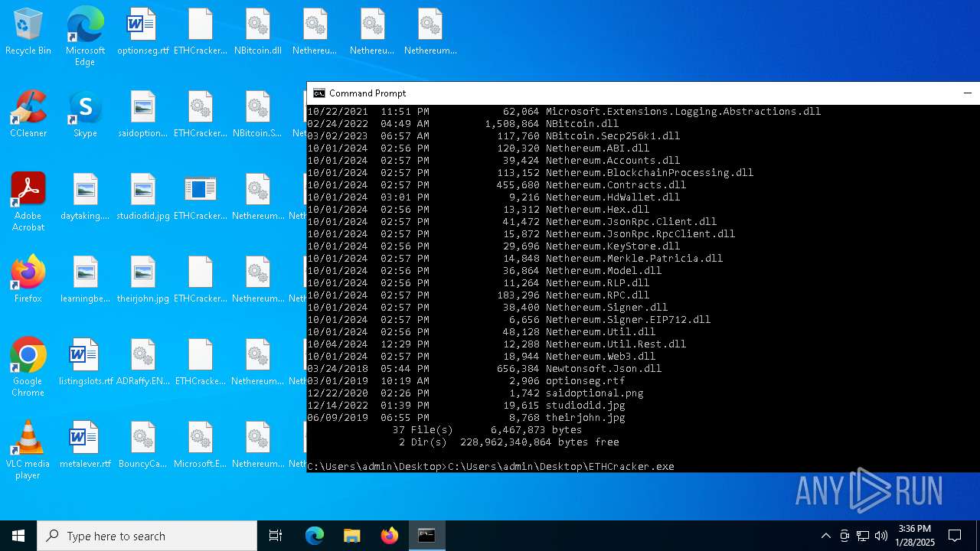Open Task View from taskbar
The image size is (980, 551).
pos(276,536)
